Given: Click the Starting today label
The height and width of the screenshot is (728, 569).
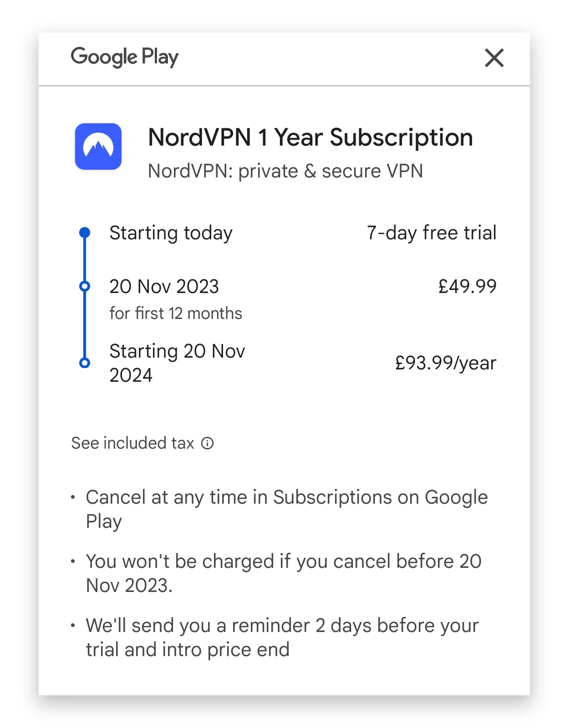Looking at the screenshot, I should coord(171,233).
